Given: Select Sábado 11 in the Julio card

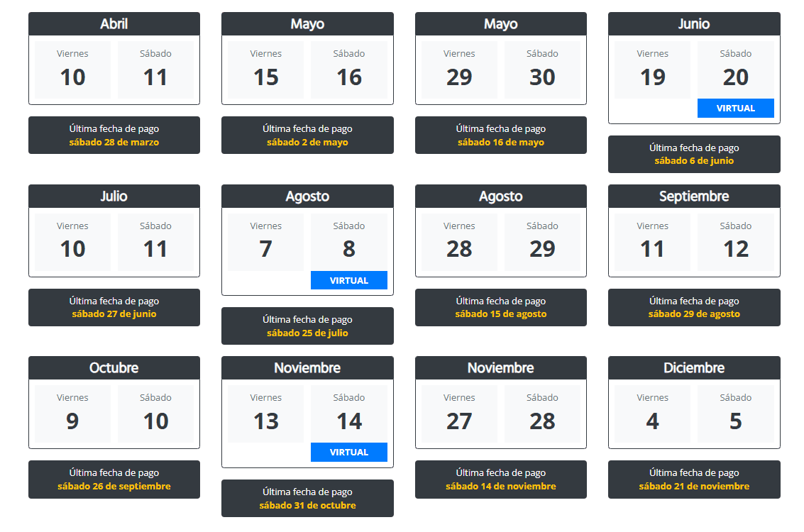Looking at the screenshot, I should 155,242.
